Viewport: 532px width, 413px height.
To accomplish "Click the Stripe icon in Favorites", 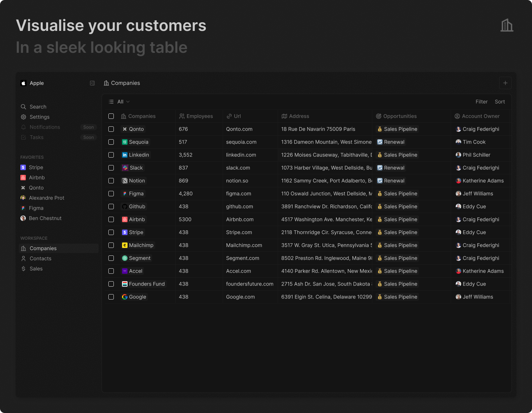I will pyautogui.click(x=23, y=167).
